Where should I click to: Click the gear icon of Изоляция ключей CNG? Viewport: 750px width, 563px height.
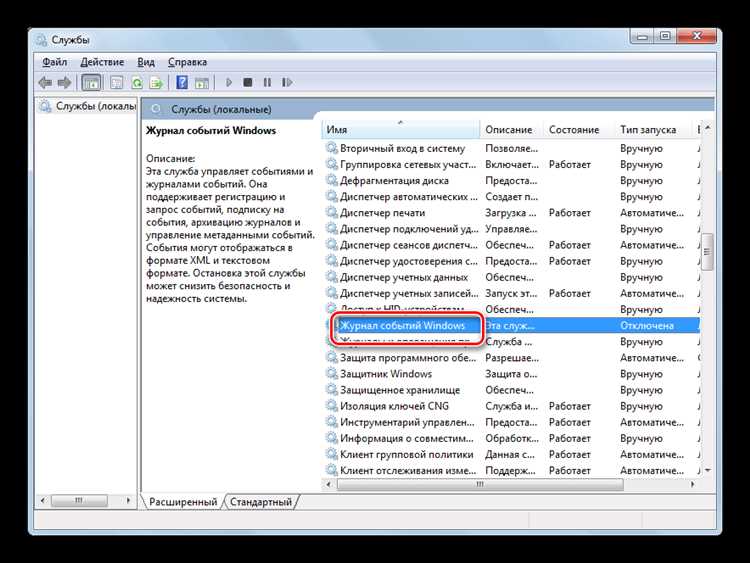pyautogui.click(x=331, y=405)
